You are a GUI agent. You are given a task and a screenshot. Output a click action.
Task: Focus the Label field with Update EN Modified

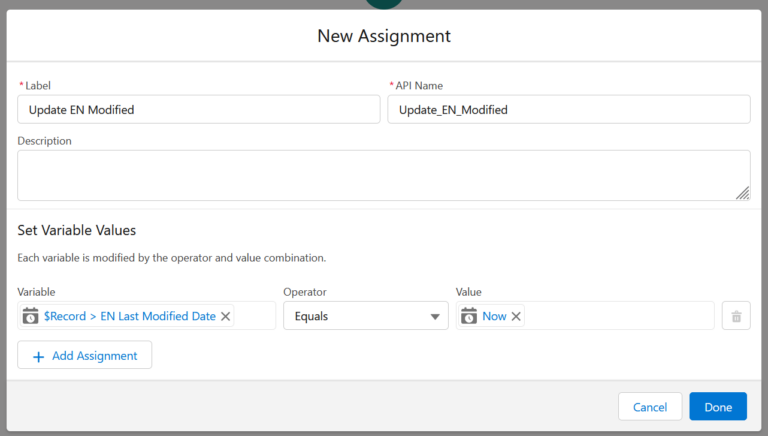point(198,109)
